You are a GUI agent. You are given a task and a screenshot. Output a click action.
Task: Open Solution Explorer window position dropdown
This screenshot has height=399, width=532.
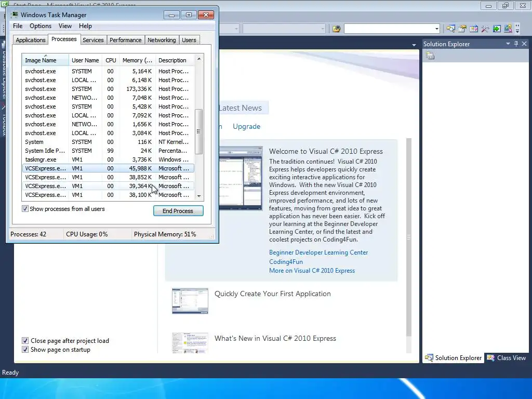click(508, 44)
